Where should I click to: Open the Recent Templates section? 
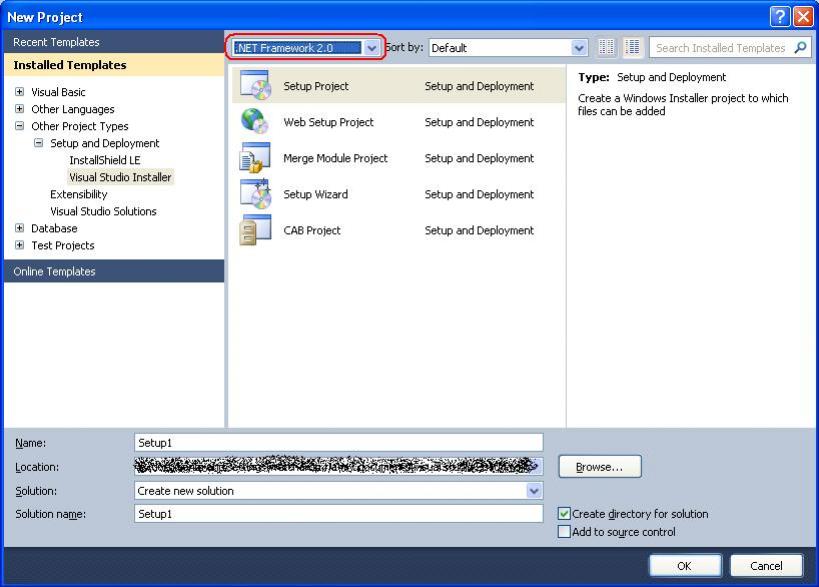pos(114,42)
